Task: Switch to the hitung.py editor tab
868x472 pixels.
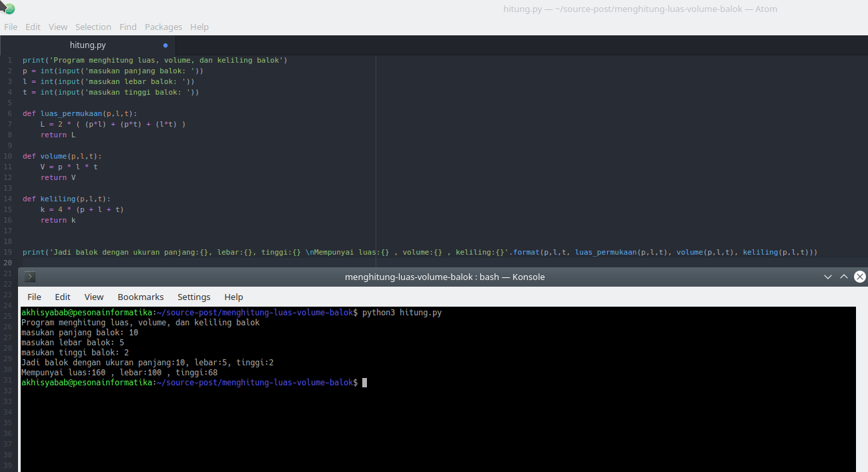Action: [87, 45]
